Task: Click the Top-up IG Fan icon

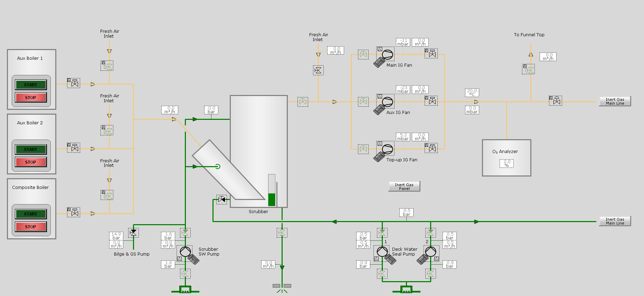Action: (387, 149)
